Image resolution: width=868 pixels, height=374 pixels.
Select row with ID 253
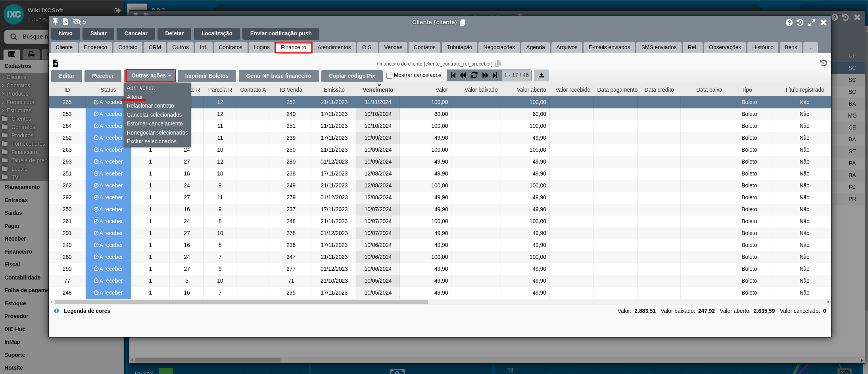(x=440, y=114)
